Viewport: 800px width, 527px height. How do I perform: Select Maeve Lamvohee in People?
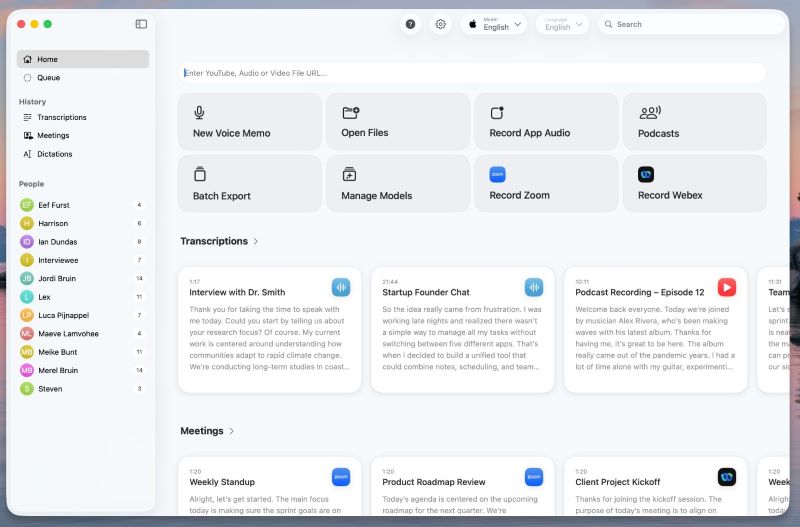83,334
